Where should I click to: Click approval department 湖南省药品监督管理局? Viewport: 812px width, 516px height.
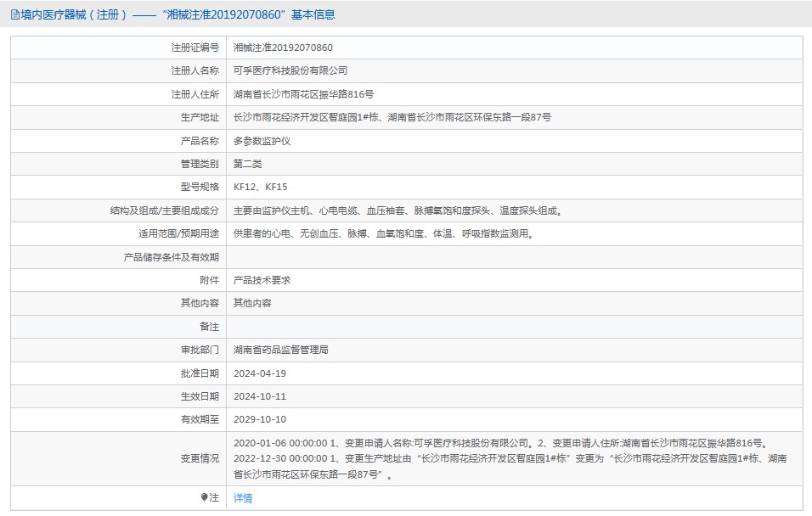click(x=280, y=350)
